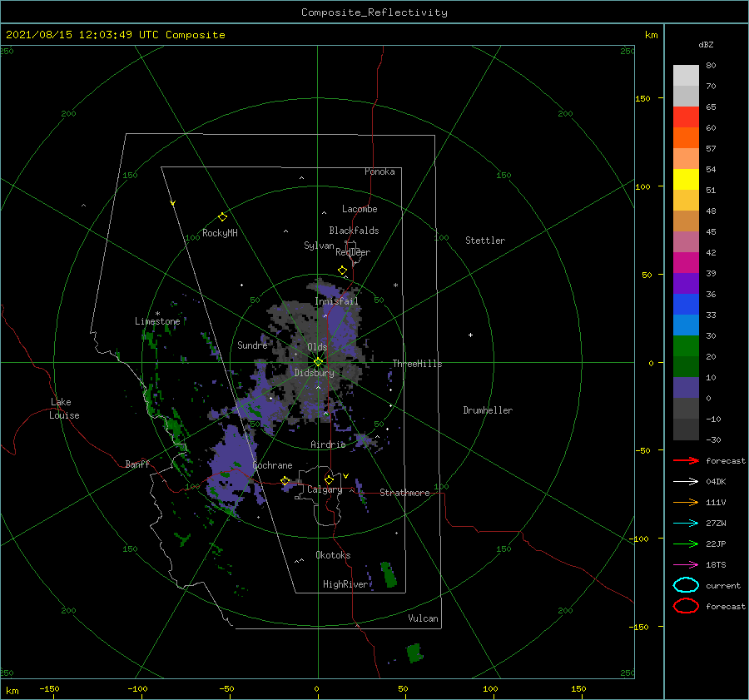Screen dimensions: 749x700
Task: Click the cyan 27ZW arrow in legend
Action: (686, 524)
